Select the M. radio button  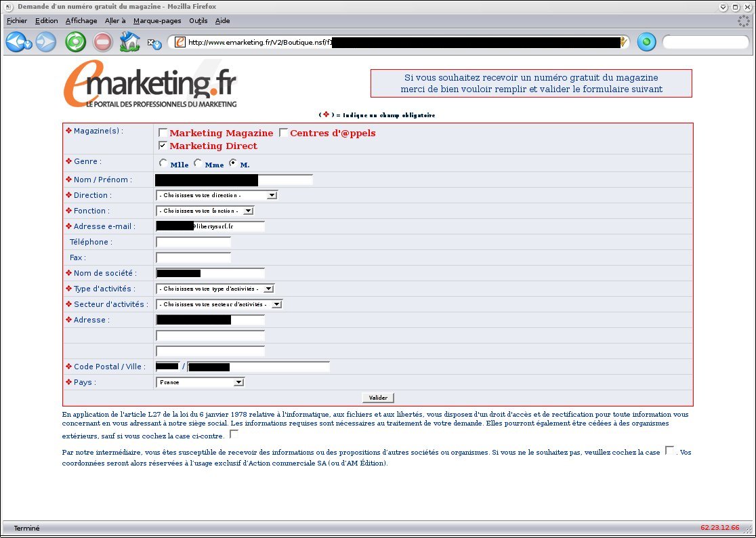233,163
